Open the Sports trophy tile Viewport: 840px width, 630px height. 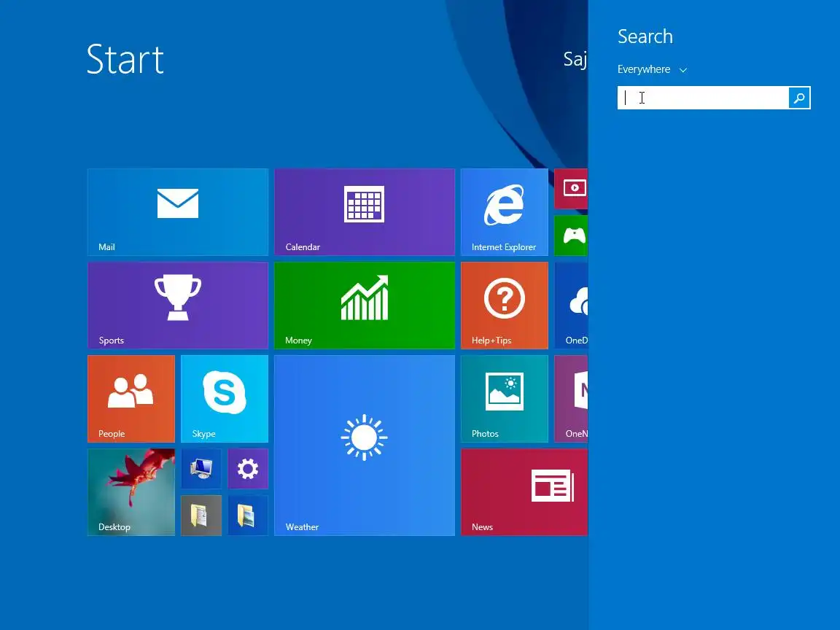[x=178, y=306]
